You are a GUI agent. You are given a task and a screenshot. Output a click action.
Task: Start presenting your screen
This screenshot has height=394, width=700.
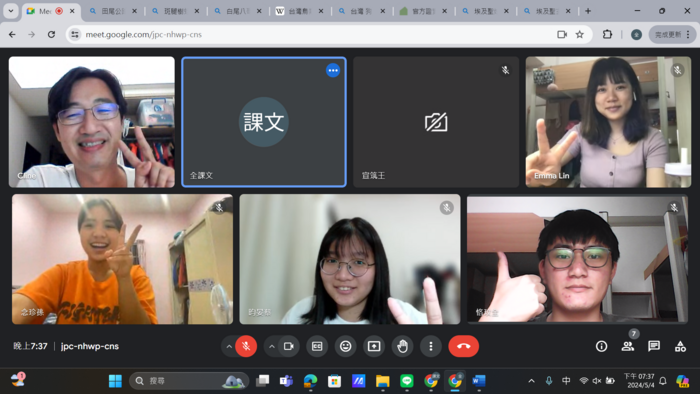[x=374, y=346]
